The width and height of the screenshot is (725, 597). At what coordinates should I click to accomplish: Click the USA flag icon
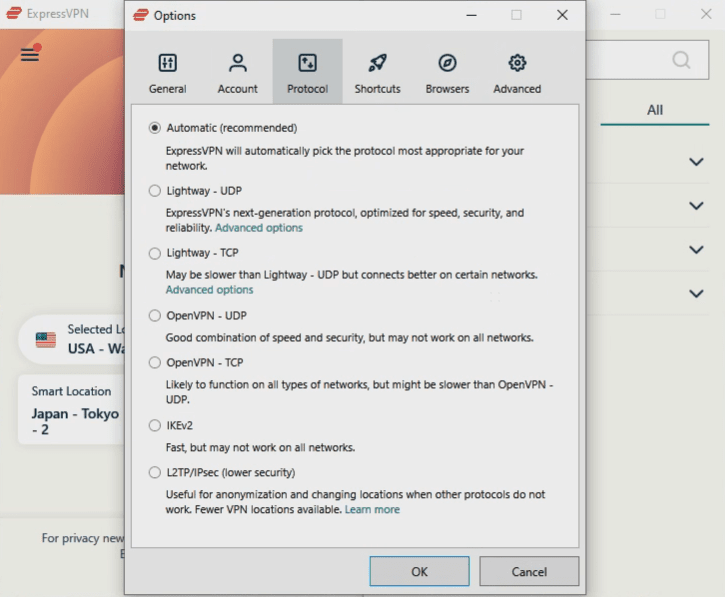click(46, 340)
